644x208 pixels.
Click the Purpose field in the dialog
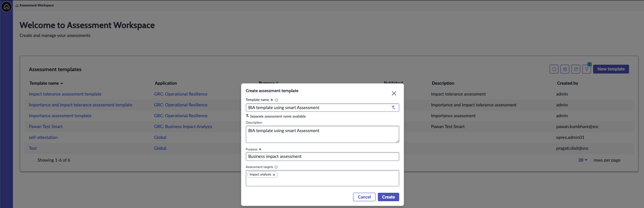pyautogui.click(x=322, y=157)
